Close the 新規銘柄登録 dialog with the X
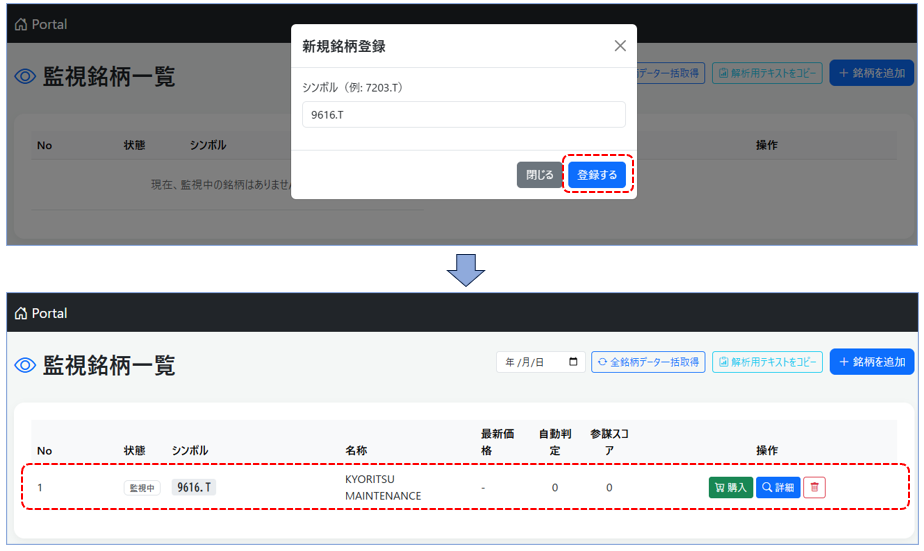 620,46
